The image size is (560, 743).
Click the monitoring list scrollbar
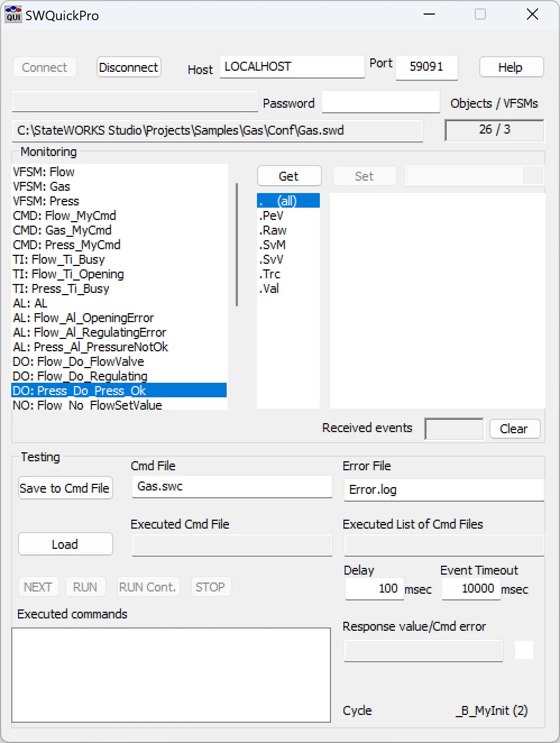237,244
